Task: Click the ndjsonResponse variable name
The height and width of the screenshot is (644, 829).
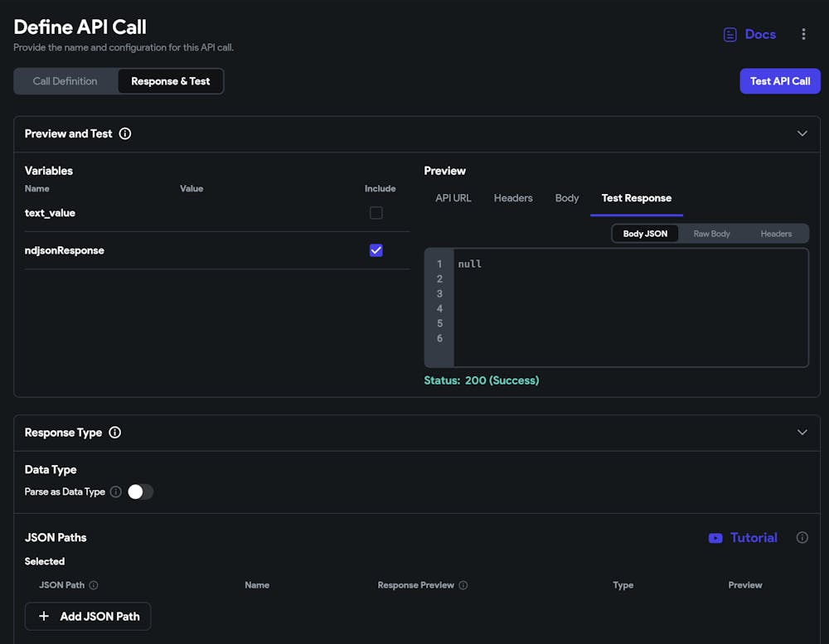Action: point(65,250)
